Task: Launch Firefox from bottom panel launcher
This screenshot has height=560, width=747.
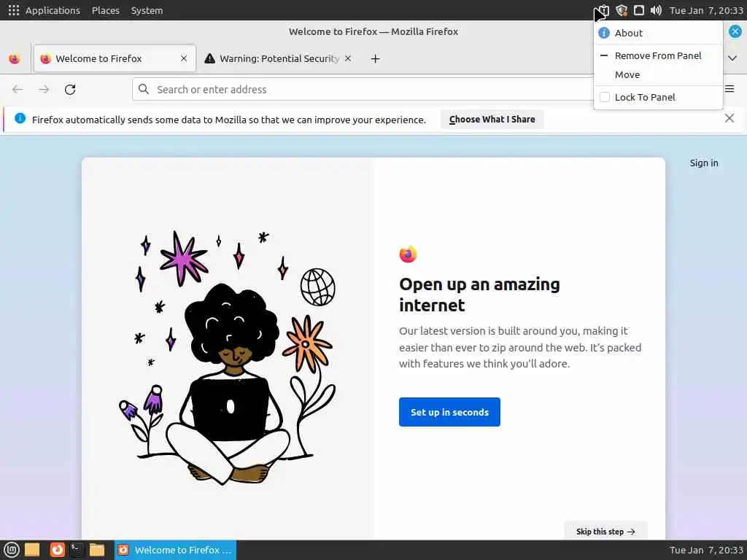Action: pyautogui.click(x=57, y=550)
